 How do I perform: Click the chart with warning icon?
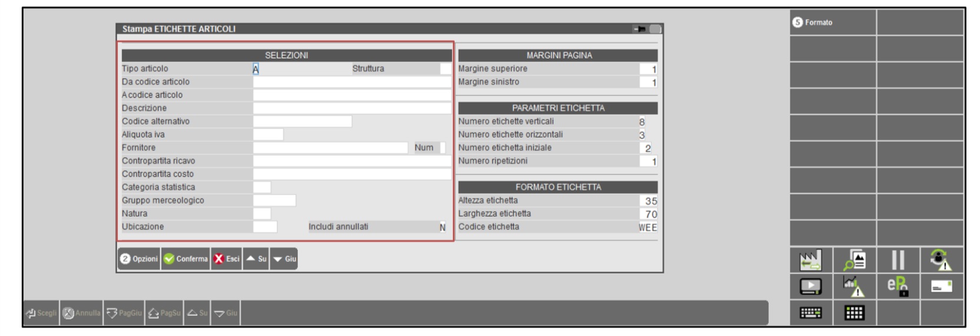click(x=854, y=286)
